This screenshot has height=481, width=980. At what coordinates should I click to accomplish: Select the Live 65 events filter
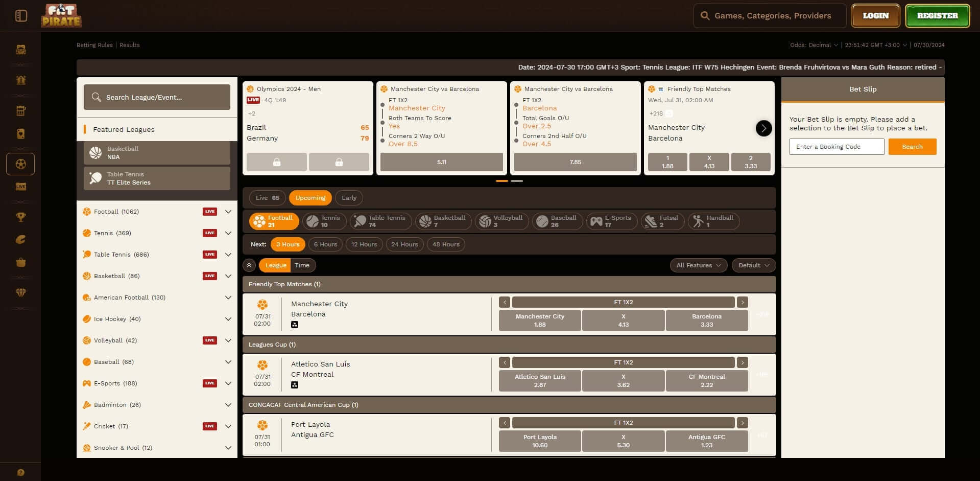tap(267, 198)
